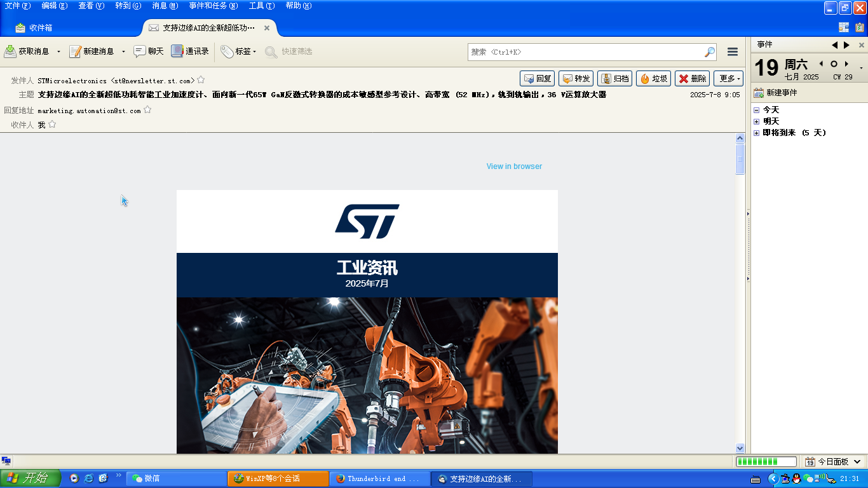Click the 回复 (Reply) button
Viewport: 868px width, 488px height.
pos(537,78)
